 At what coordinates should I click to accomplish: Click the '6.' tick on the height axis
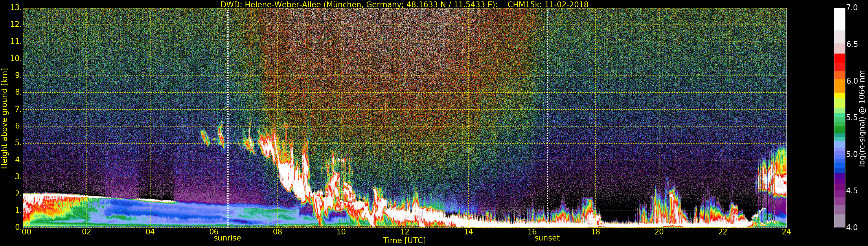point(18,126)
